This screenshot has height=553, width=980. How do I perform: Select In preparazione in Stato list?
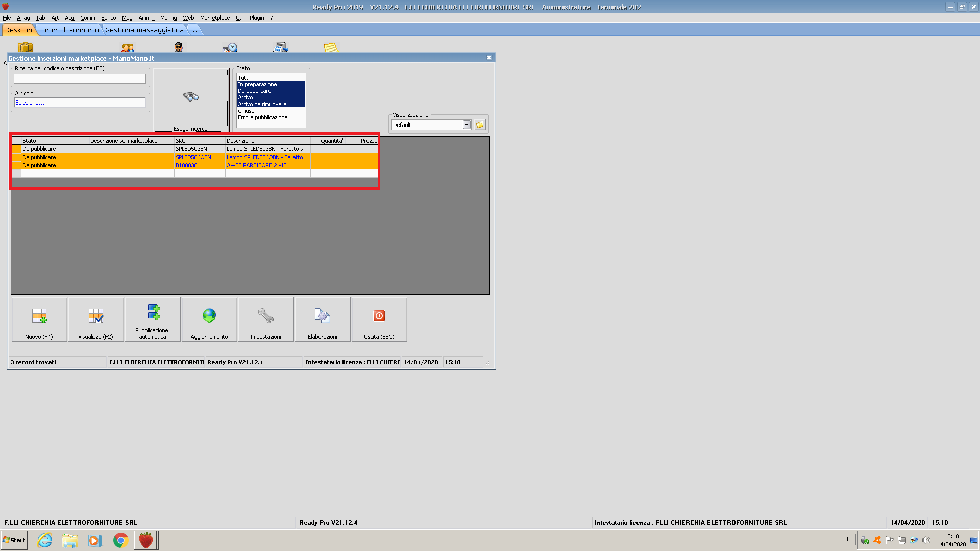tap(271, 84)
